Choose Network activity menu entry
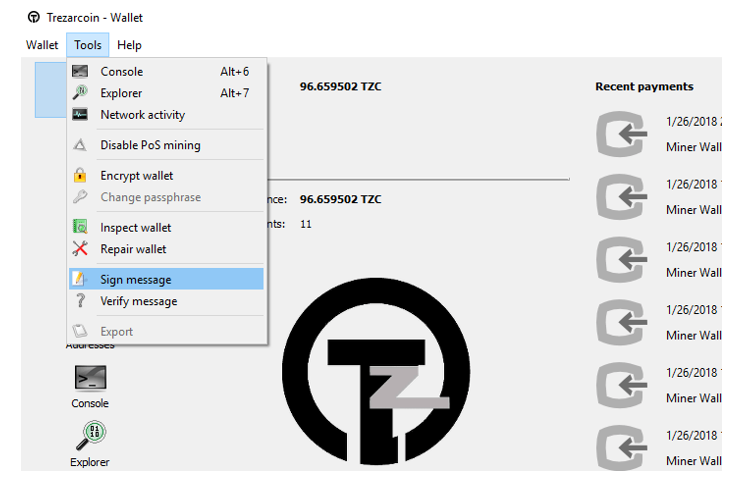The height and width of the screenshot is (480, 747). click(166, 115)
